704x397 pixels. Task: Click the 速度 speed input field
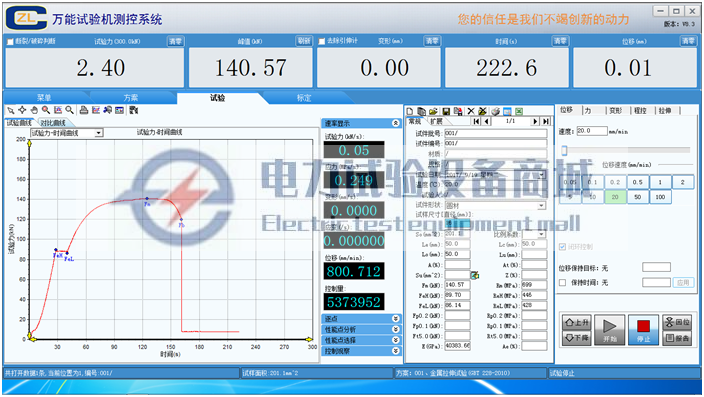[591, 131]
